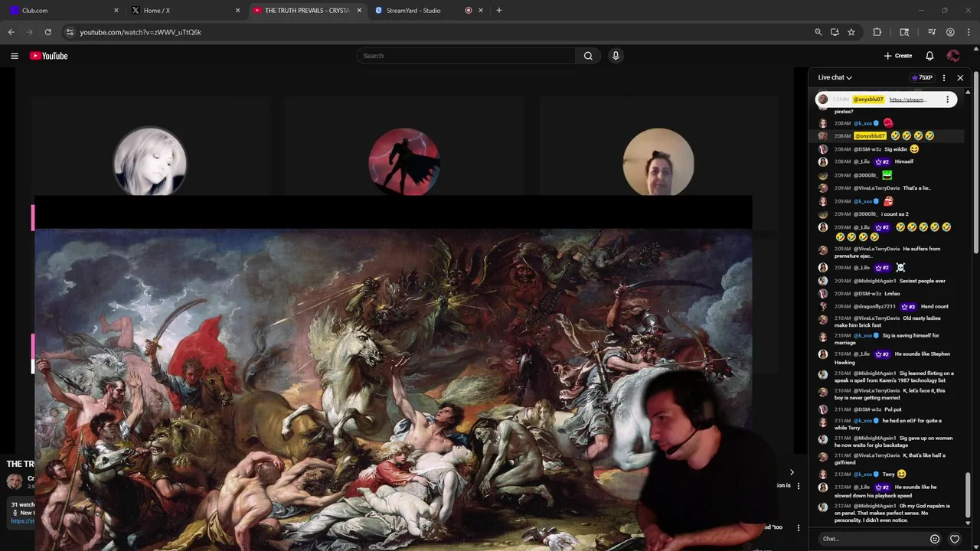Switch to the Club.com tab
980x551 pixels.
[64, 10]
